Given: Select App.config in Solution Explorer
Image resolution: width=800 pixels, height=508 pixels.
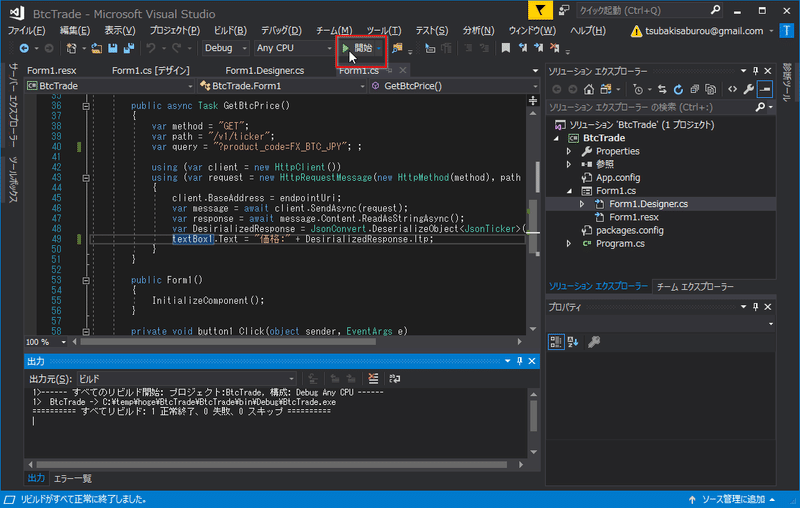Looking at the screenshot, I should coord(618,177).
